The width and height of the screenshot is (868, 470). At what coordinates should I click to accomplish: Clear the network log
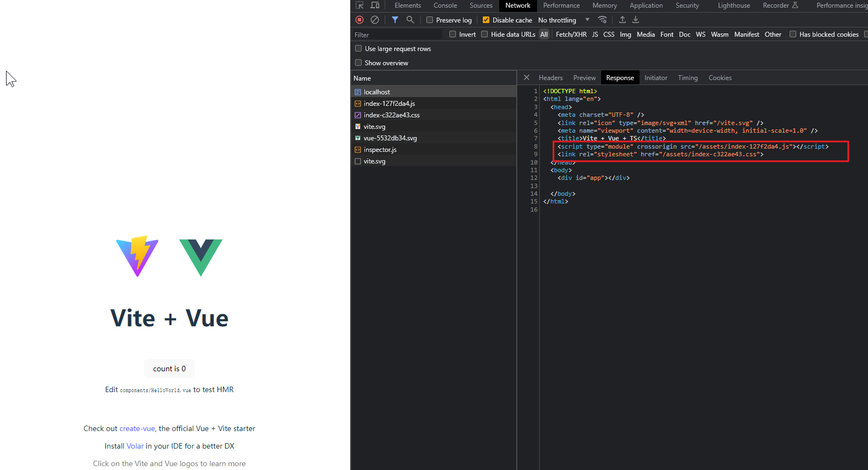(375, 20)
